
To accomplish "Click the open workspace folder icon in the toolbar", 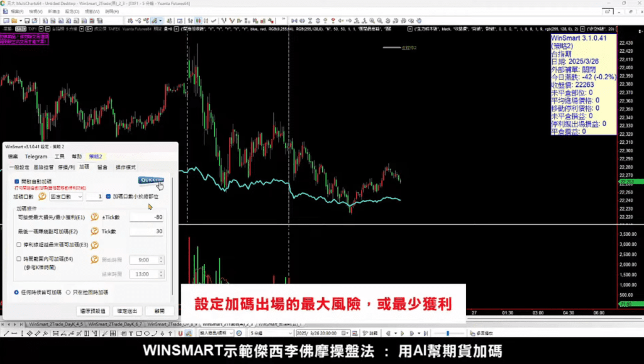I will tap(14, 20).
